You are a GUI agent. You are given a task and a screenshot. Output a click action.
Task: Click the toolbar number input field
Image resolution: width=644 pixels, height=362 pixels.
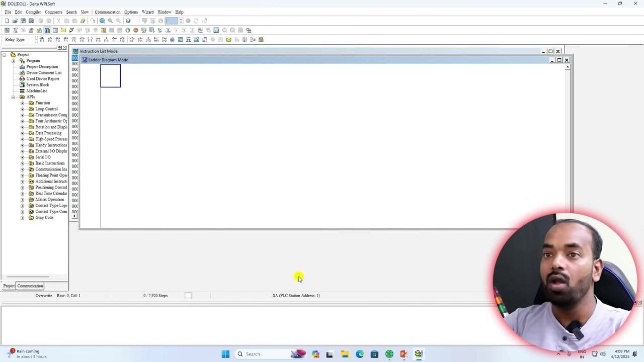172,21
